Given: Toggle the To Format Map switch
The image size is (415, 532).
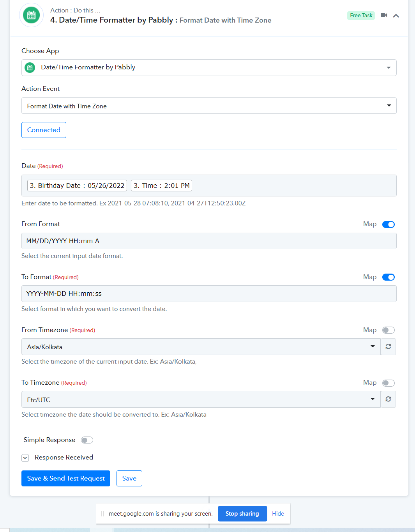Looking at the screenshot, I should point(389,277).
